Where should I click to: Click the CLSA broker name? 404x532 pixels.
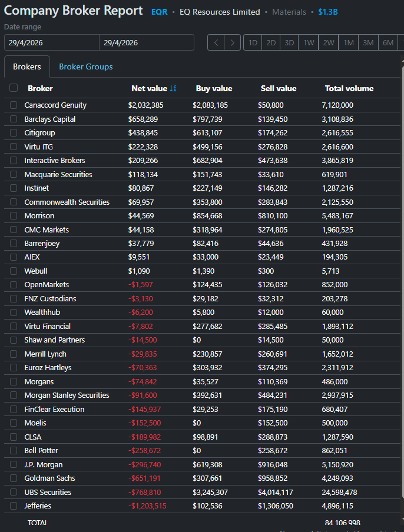click(33, 437)
